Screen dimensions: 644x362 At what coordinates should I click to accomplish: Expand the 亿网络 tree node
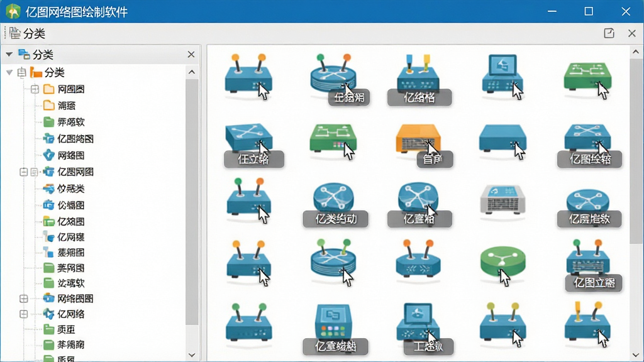point(24,314)
